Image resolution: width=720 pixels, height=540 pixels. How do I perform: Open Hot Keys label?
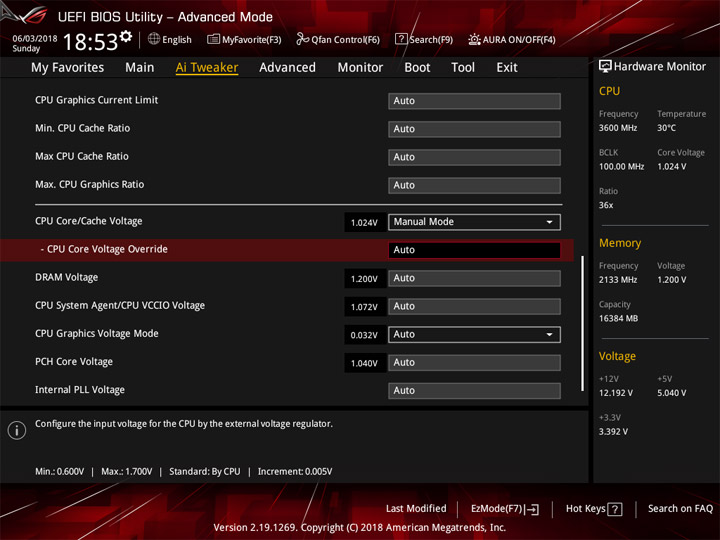pos(585,508)
